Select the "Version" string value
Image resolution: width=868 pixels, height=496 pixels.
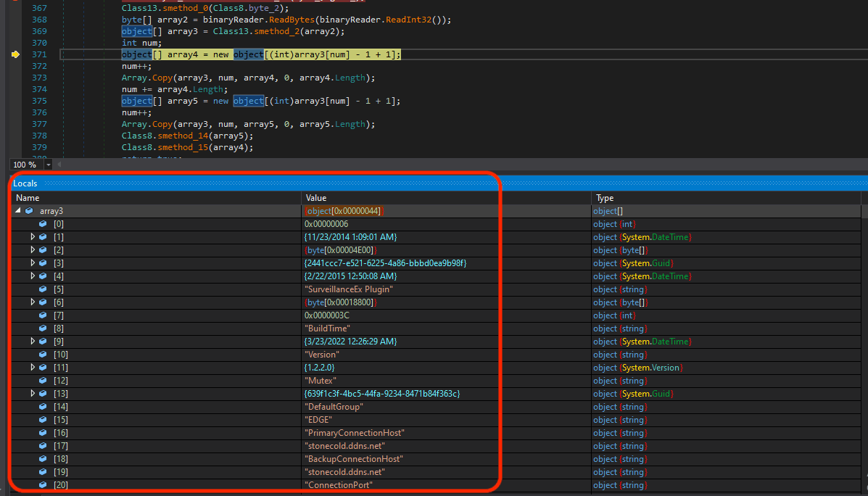point(322,355)
